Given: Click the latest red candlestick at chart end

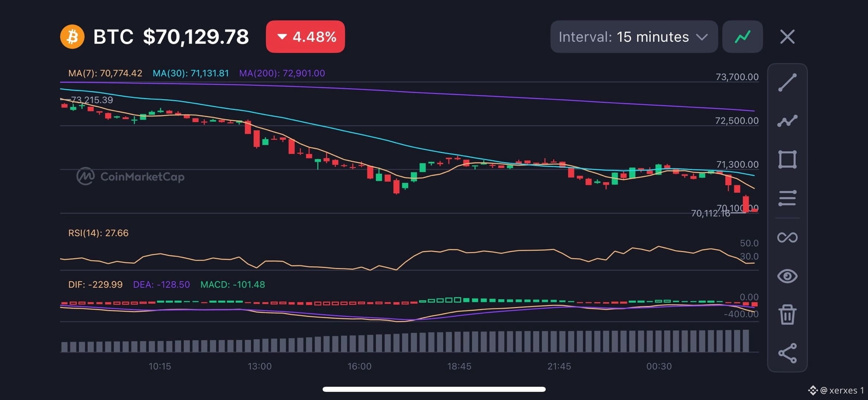Looking at the screenshot, I should tap(754, 210).
